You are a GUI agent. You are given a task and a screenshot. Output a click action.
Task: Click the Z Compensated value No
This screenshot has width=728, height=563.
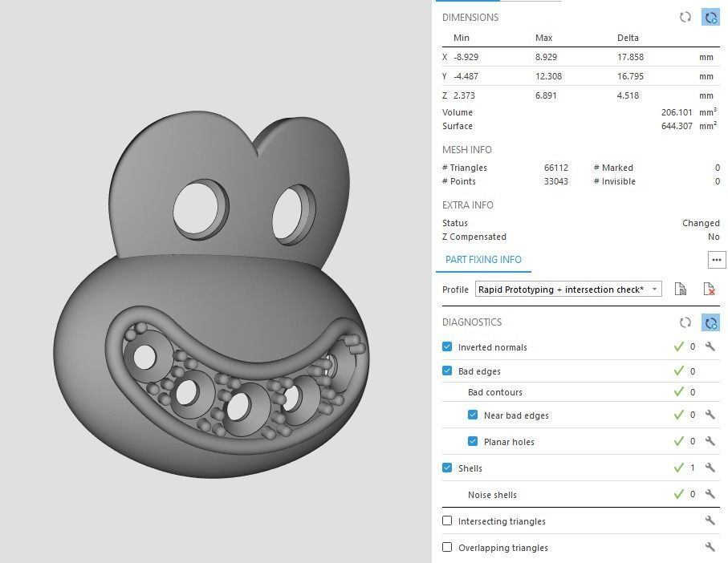[x=714, y=237]
